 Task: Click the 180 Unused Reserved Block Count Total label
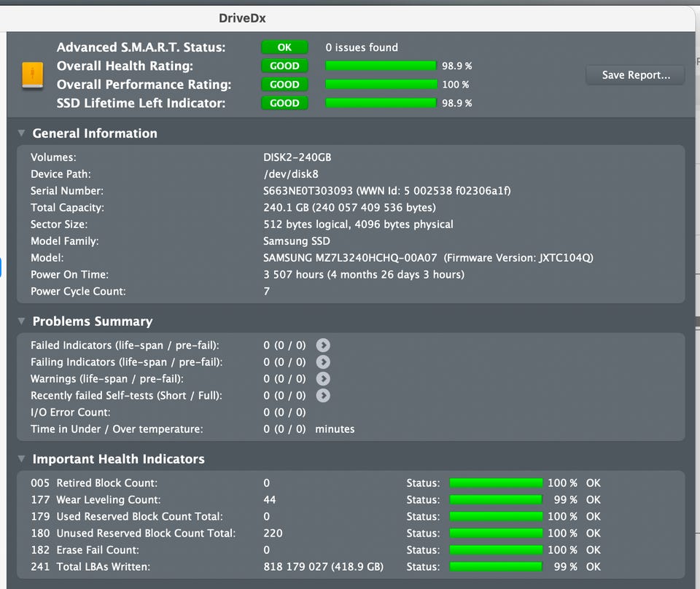click(133, 533)
